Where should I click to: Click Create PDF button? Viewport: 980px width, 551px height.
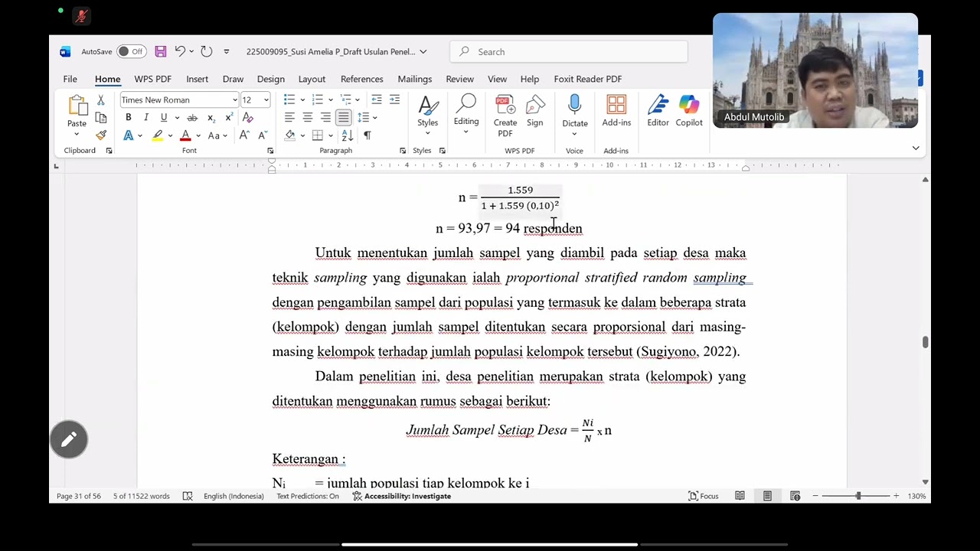pos(505,116)
